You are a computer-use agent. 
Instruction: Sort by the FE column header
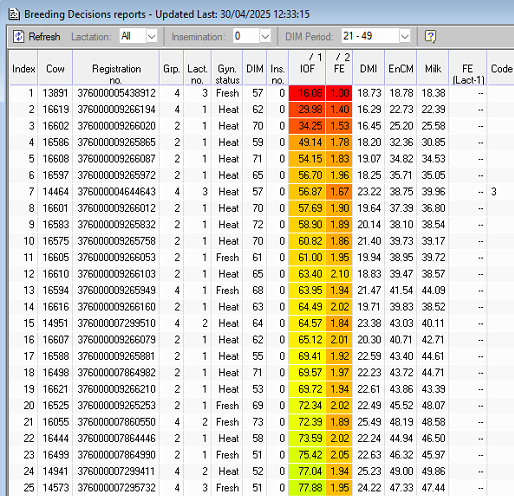tap(339, 68)
